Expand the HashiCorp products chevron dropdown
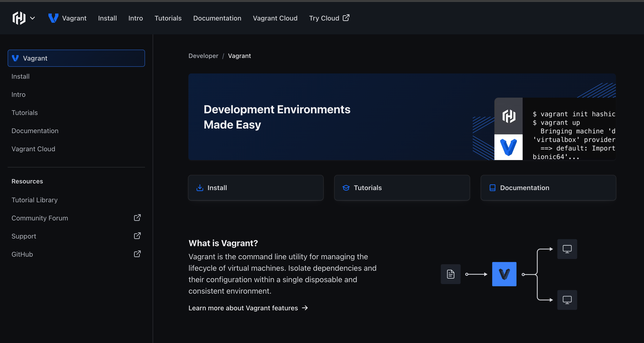The width and height of the screenshot is (644, 343). pos(32,18)
